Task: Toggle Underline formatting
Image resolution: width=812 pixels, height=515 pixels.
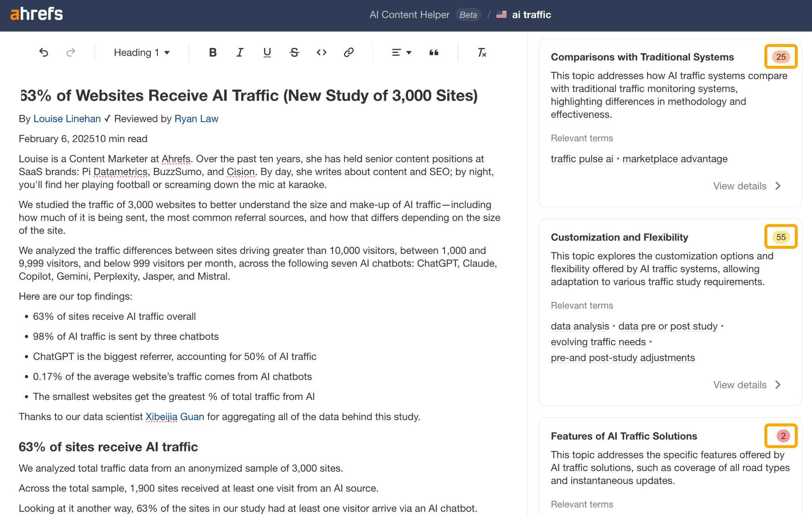Action: click(x=267, y=52)
